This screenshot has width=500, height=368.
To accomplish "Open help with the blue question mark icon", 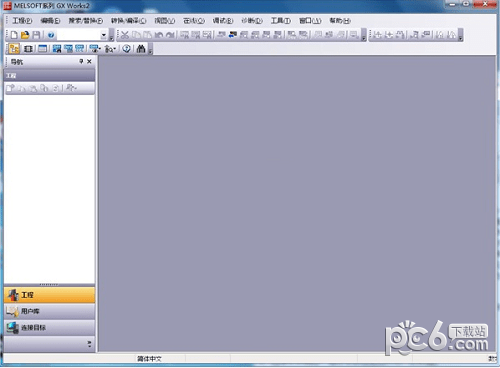I will coord(51,35).
